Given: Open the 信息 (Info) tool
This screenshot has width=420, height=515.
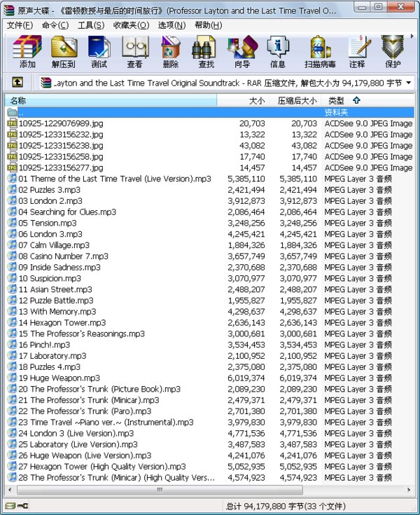Looking at the screenshot, I should (278, 53).
